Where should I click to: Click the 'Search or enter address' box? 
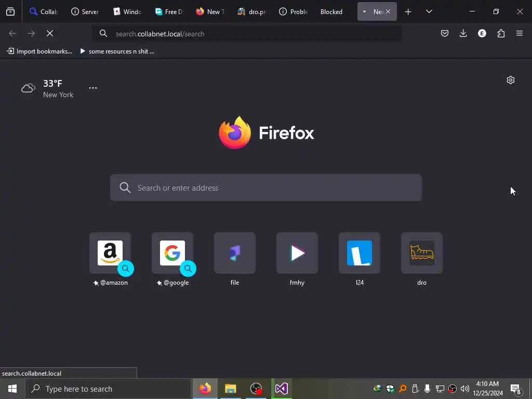(x=266, y=188)
